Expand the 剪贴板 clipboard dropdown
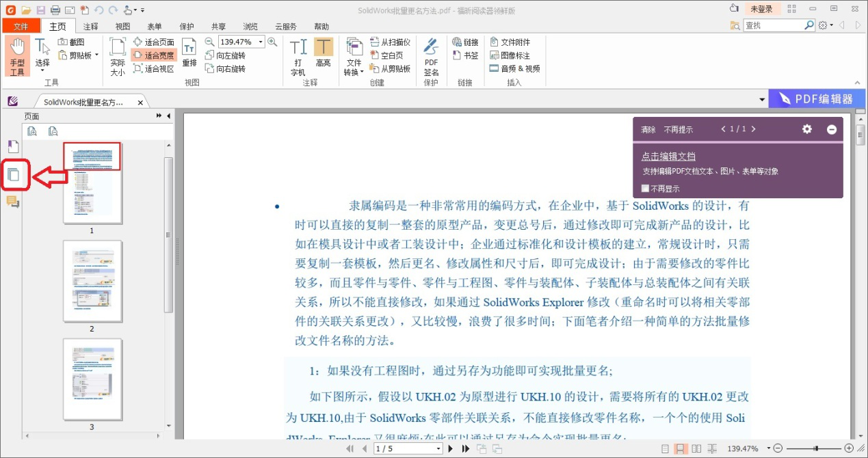This screenshot has width=868, height=458. pos(96,55)
